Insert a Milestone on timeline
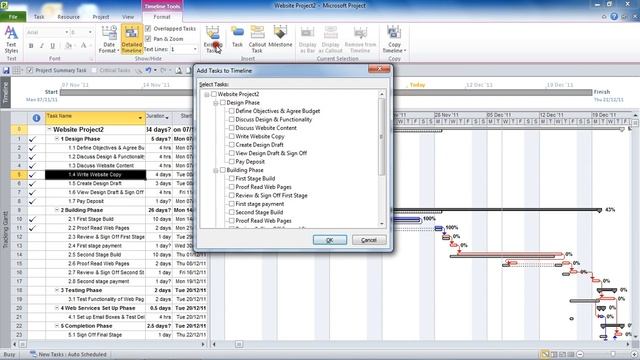Image resolution: width=640 pixels, height=360 pixels. pos(280,37)
